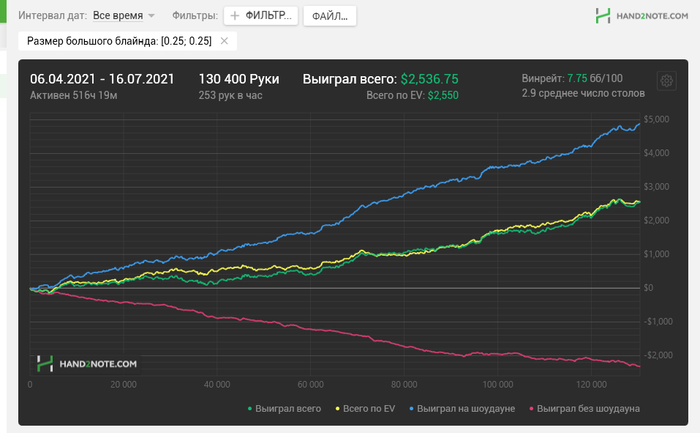Click the HAND2NOTE.COM logo at top right
This screenshot has width=700, height=433.
[642, 16]
